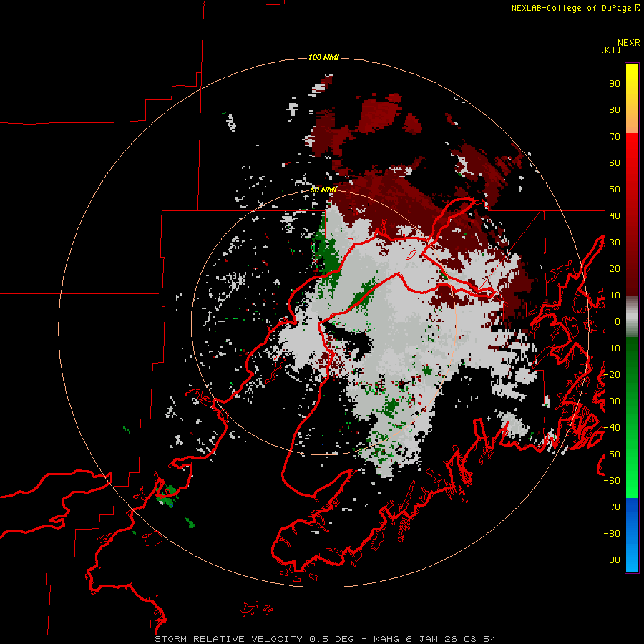Click the [KT] units label
The height and width of the screenshot is (644, 644).
coord(610,49)
